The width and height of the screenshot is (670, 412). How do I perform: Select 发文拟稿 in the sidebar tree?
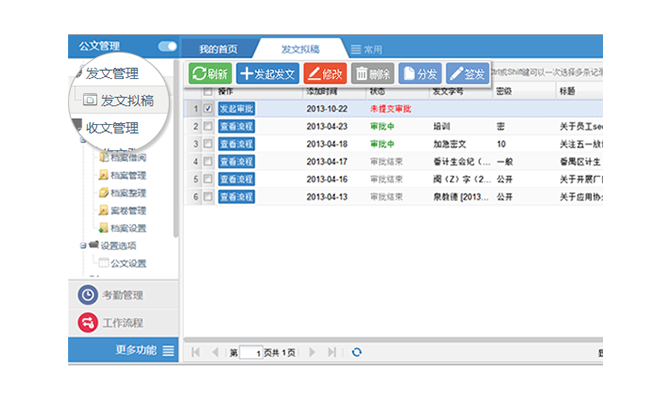click(x=126, y=100)
